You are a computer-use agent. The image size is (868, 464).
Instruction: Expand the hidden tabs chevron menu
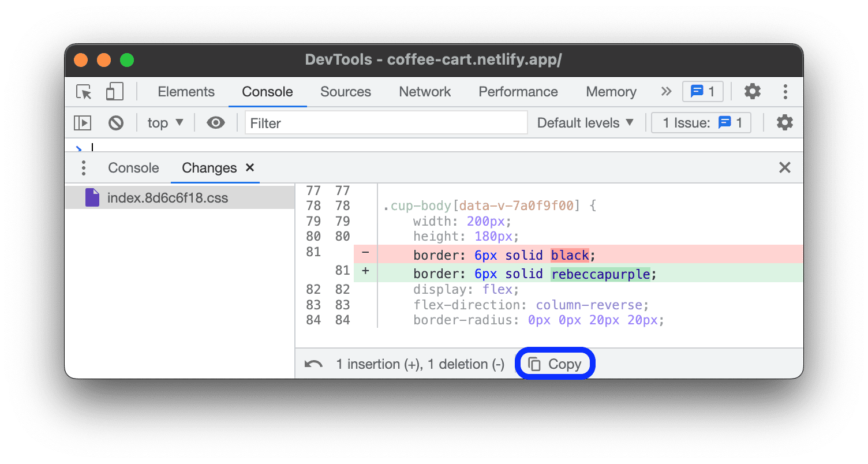tap(665, 91)
